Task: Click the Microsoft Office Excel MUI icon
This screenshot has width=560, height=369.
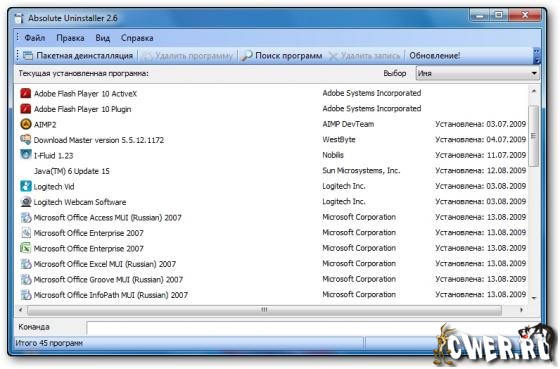Action: 26,264
